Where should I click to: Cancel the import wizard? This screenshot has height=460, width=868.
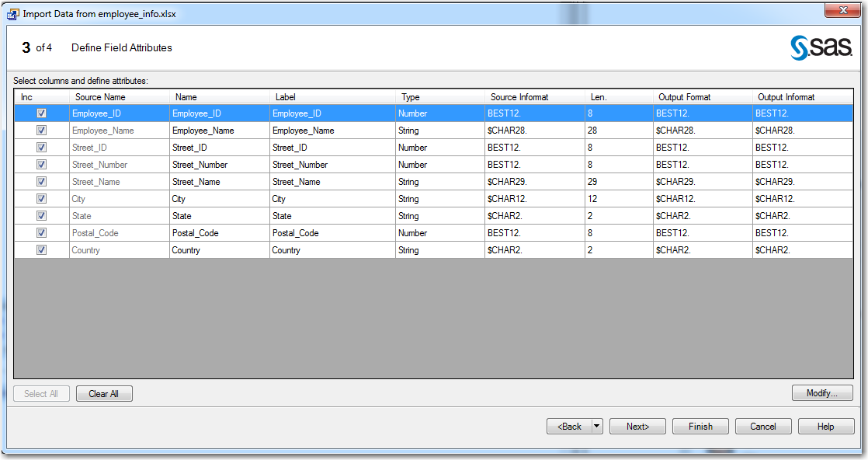762,426
